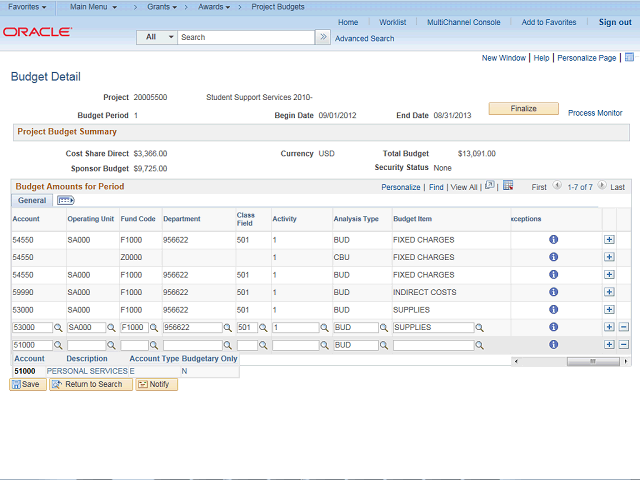Click the Process Monitor link
This screenshot has height=480, width=640.
[x=595, y=113]
